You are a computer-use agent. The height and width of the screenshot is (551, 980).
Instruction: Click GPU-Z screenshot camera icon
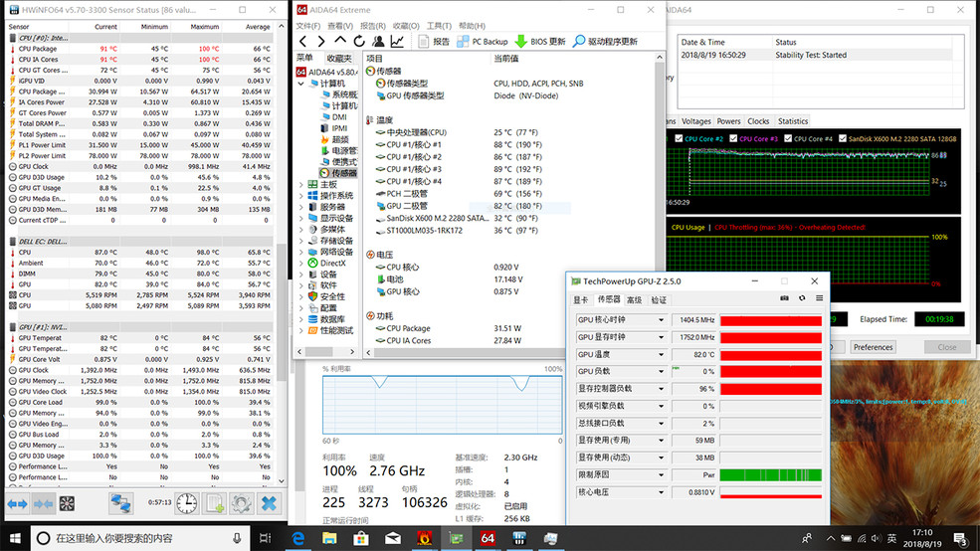click(x=784, y=298)
